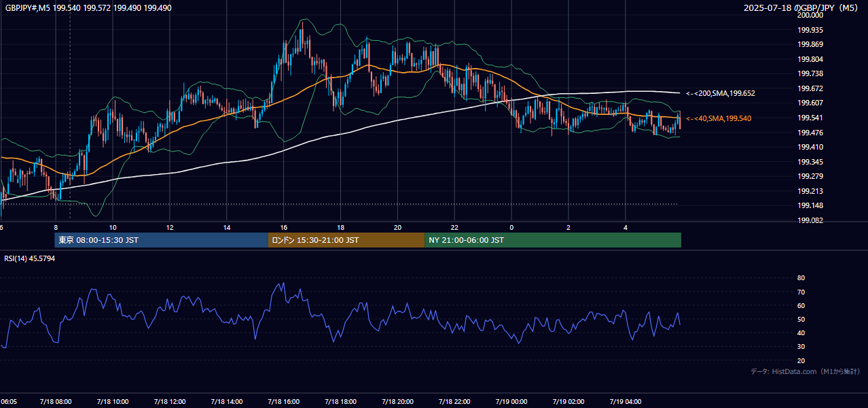
Task: Click the 199.410 price axis label
Action: coord(812,147)
